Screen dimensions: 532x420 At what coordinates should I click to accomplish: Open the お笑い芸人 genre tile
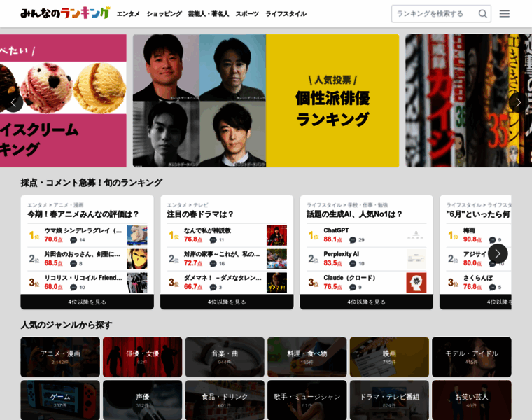472,400
